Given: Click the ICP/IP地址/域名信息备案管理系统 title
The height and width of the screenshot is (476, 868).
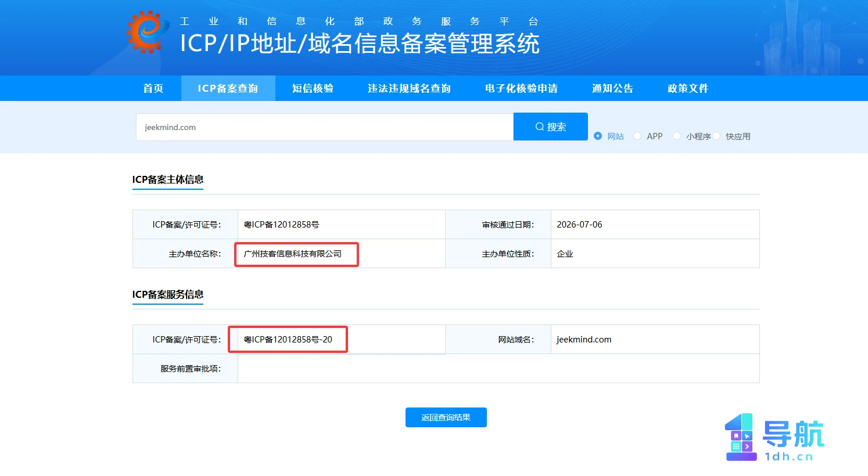Looking at the screenshot, I should [360, 44].
